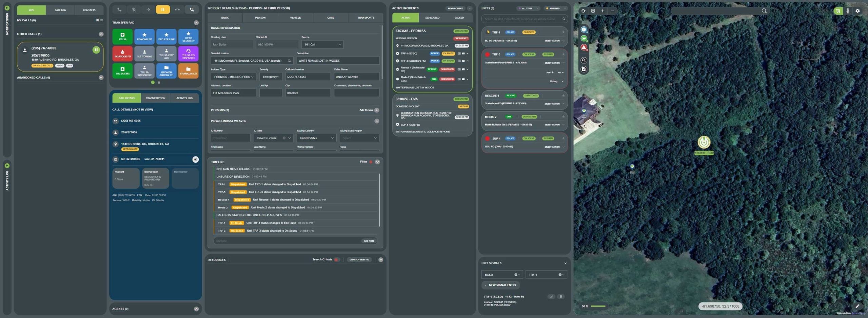
Task: Click the mute microphone icon
Action: pos(134,10)
